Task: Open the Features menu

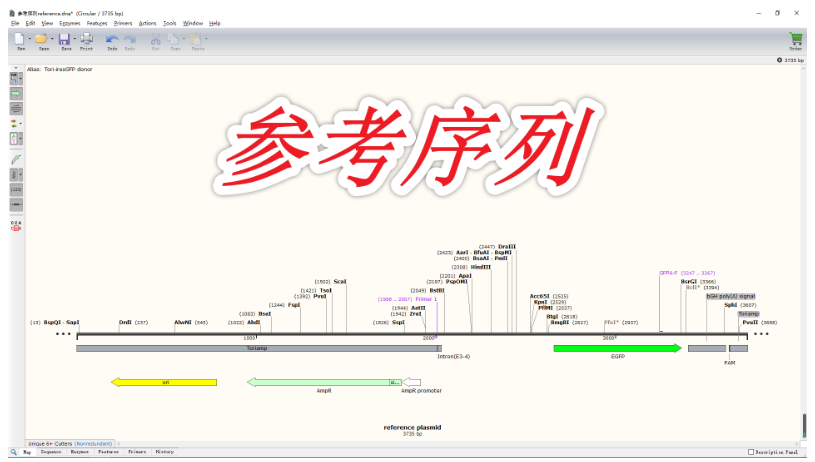Action: (97, 23)
